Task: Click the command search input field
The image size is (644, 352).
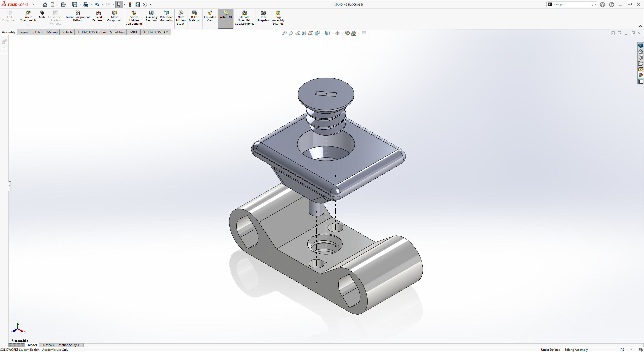Action: pyautogui.click(x=570, y=4)
